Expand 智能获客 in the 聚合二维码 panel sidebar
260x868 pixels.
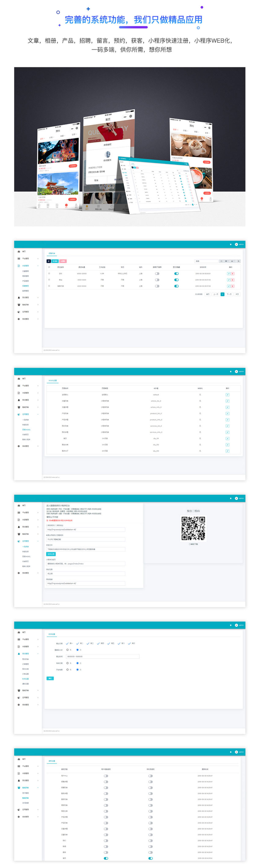[25, 534]
